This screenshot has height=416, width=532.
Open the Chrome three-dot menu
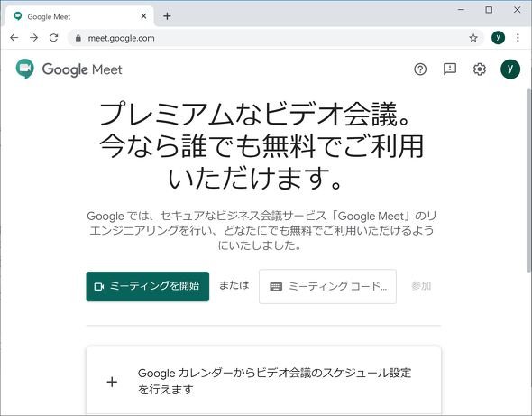(x=518, y=38)
